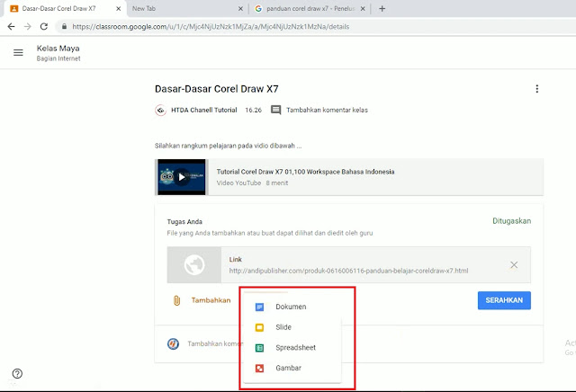
Task: Click the Link attachment globe thumbnail
Action: coord(194,265)
